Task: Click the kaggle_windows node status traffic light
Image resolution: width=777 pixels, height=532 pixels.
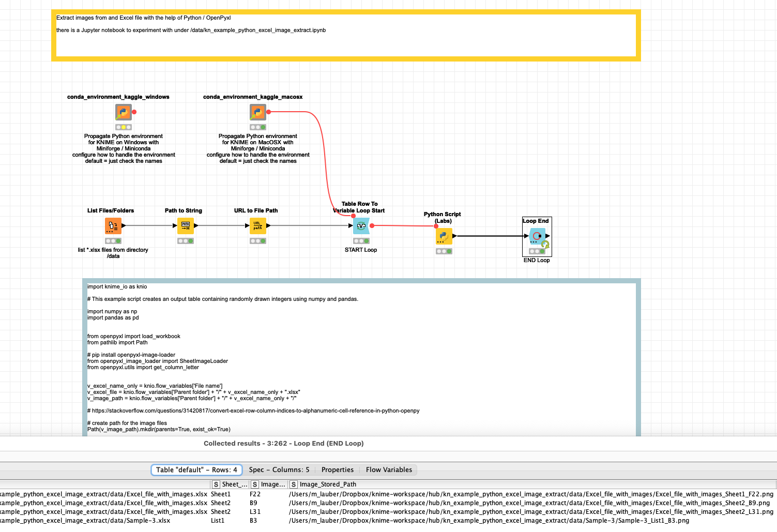Action: (124, 127)
